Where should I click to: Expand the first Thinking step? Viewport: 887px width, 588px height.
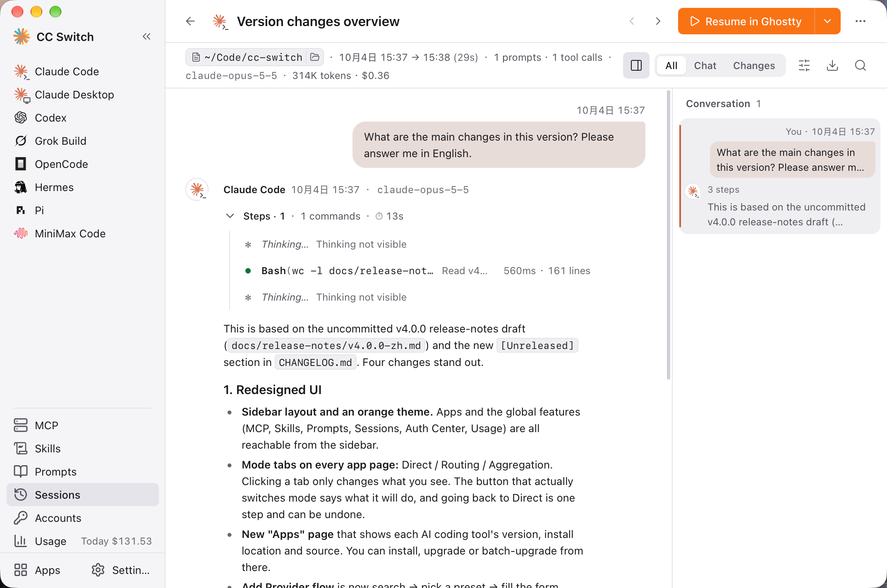coord(327,244)
